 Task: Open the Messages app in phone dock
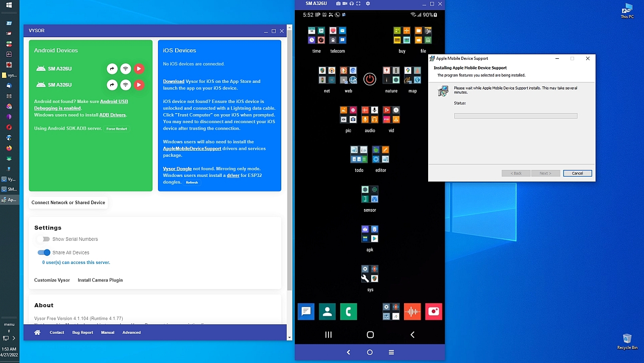[306, 312]
